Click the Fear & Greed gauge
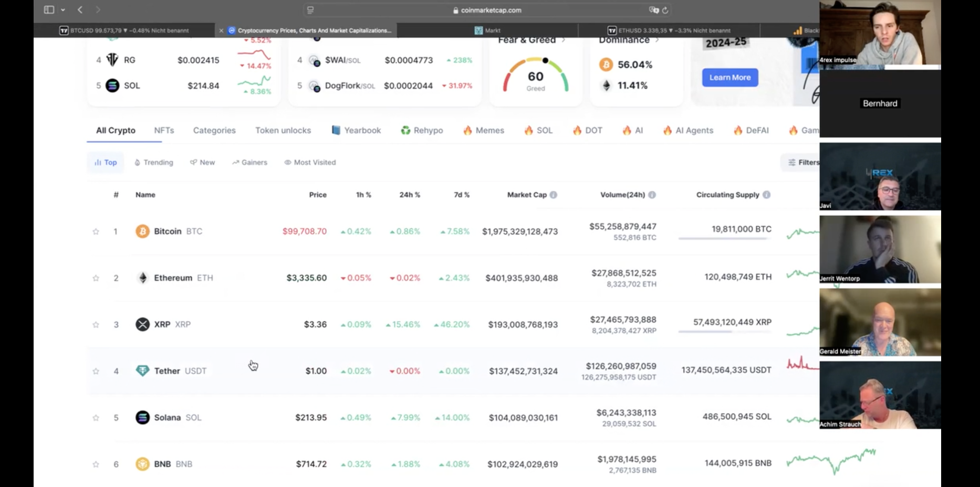The width and height of the screenshot is (980, 487). pyautogui.click(x=536, y=75)
